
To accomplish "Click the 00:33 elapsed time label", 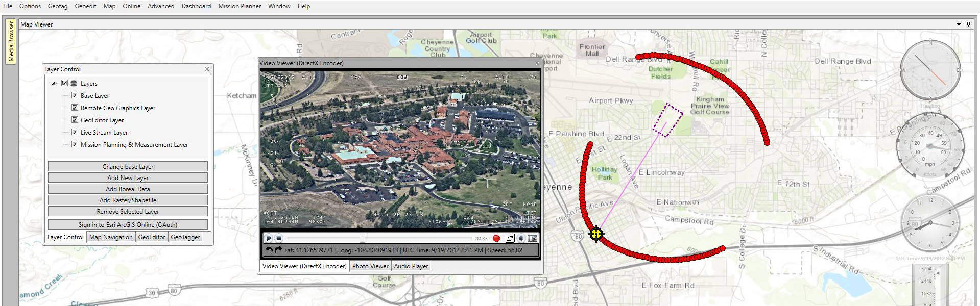I will pos(481,238).
